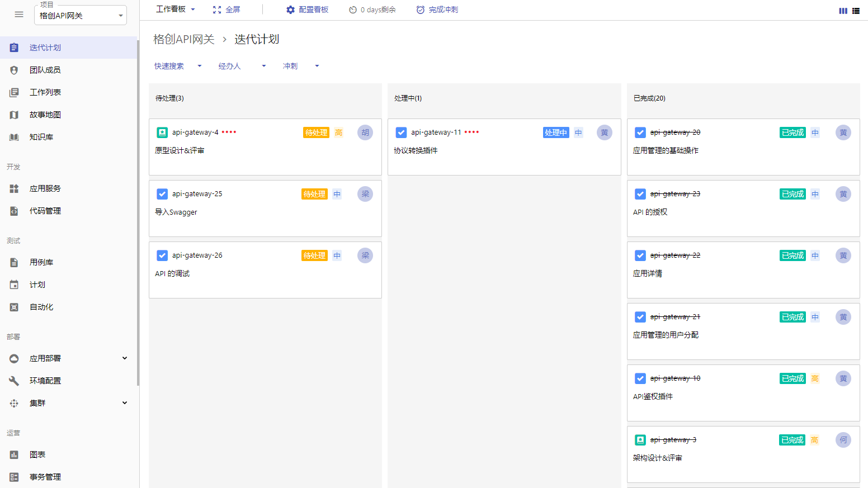Click the orange 待处理 status tag on api-gateway-4
This screenshot has width=868, height=488.
pos(316,132)
